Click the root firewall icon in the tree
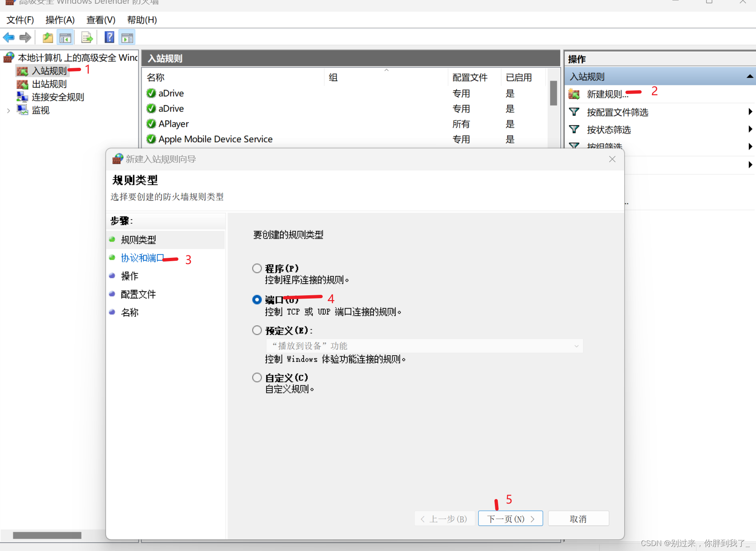The image size is (756, 551). tap(9, 57)
